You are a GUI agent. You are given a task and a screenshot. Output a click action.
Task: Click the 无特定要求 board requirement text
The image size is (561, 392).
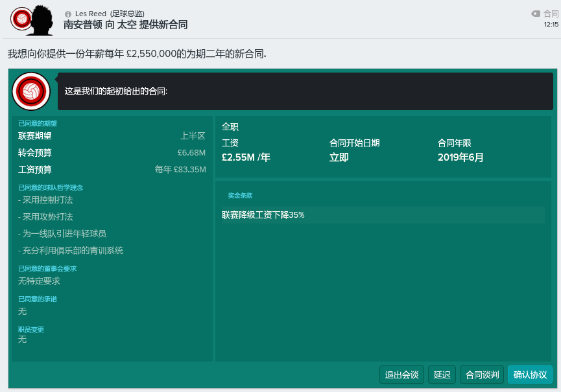click(x=39, y=281)
